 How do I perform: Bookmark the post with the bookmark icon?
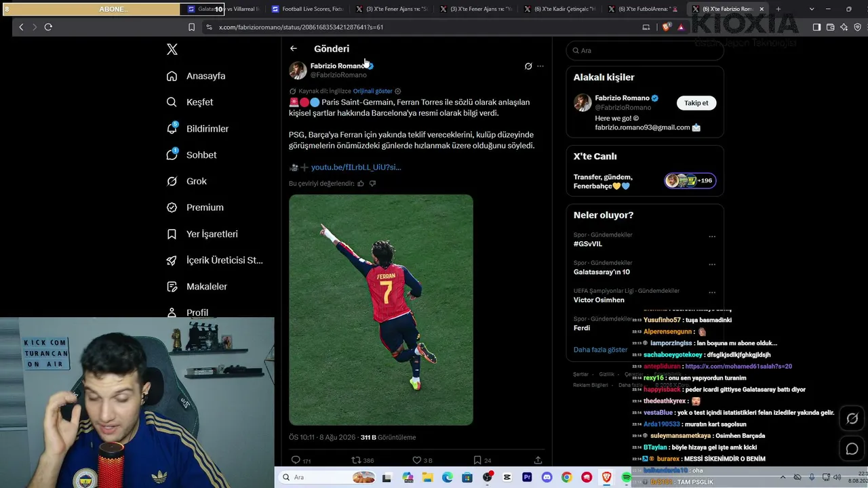(477, 460)
